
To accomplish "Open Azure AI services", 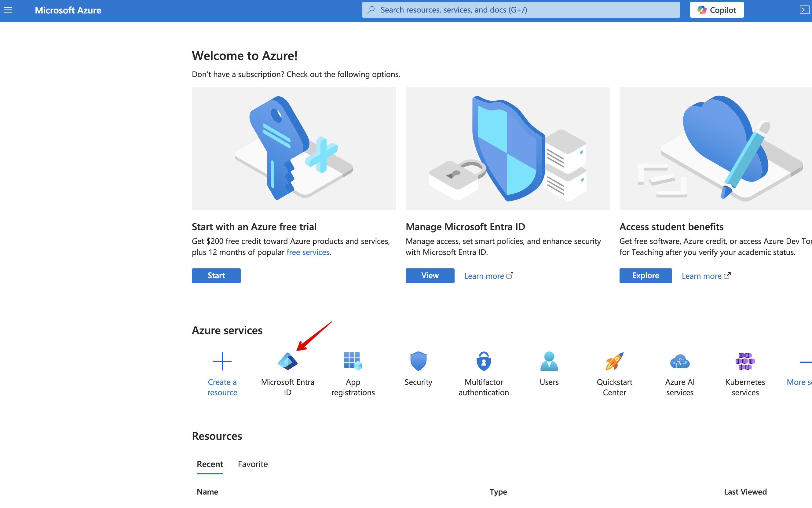I will point(680,374).
